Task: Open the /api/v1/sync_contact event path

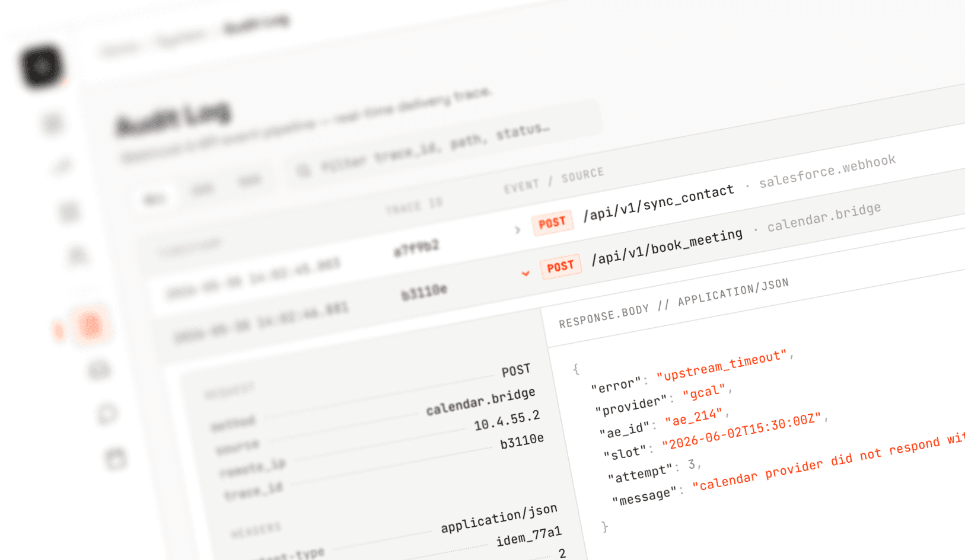Action: pyautogui.click(x=659, y=203)
